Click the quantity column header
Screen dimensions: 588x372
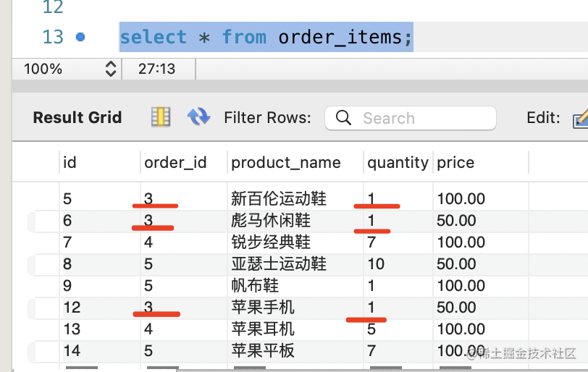[398, 163]
